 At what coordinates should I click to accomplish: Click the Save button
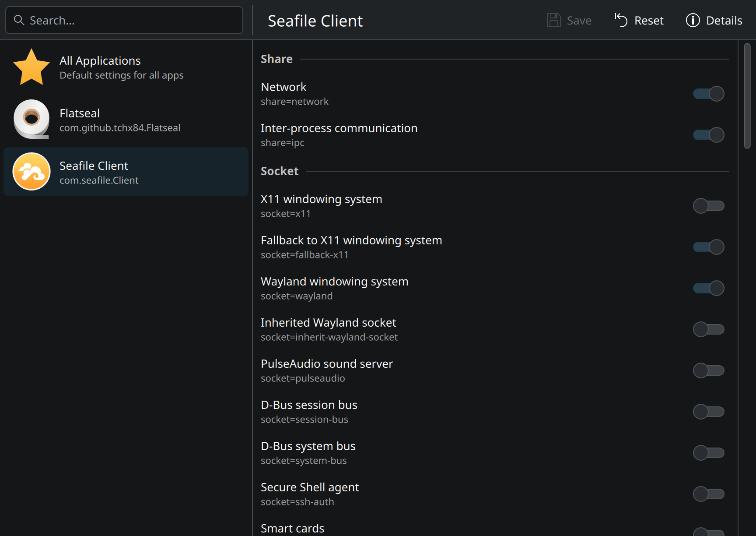(569, 20)
